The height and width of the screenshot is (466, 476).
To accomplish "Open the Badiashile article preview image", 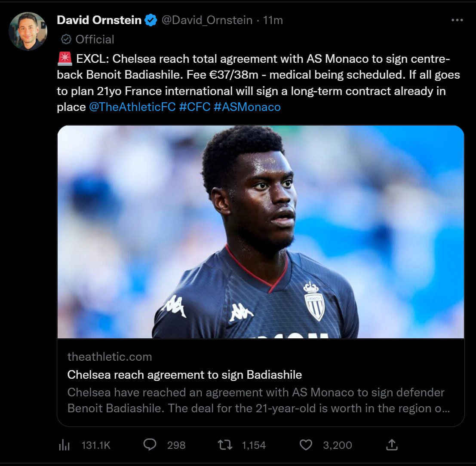I will [261, 232].
